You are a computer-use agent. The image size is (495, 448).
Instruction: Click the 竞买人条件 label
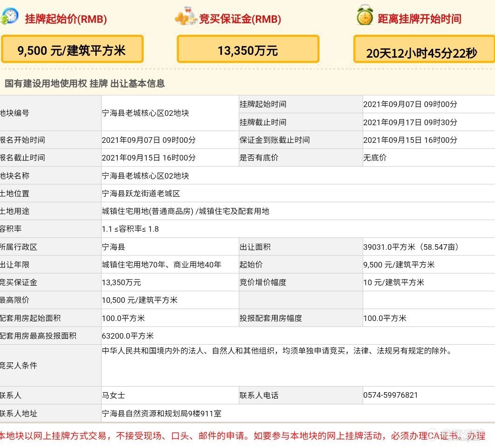(18, 365)
